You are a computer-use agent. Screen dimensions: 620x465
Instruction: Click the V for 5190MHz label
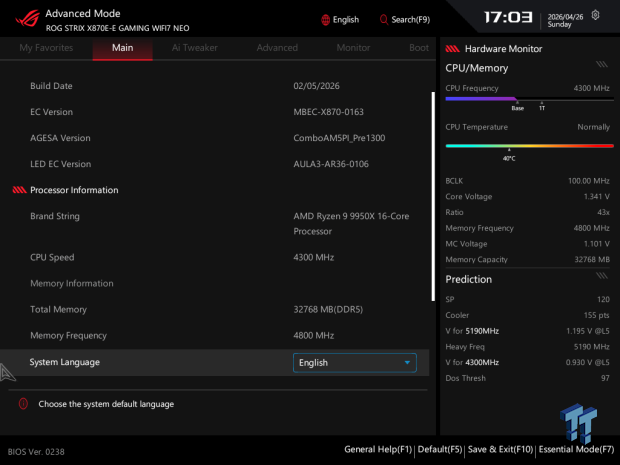pyautogui.click(x=472, y=331)
